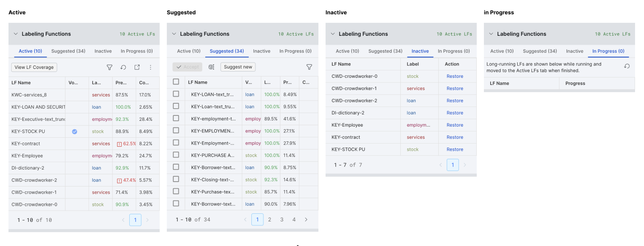Click the warning icon beside 62.5% precision
Image resolution: width=644 pixels, height=246 pixels.
click(x=119, y=144)
